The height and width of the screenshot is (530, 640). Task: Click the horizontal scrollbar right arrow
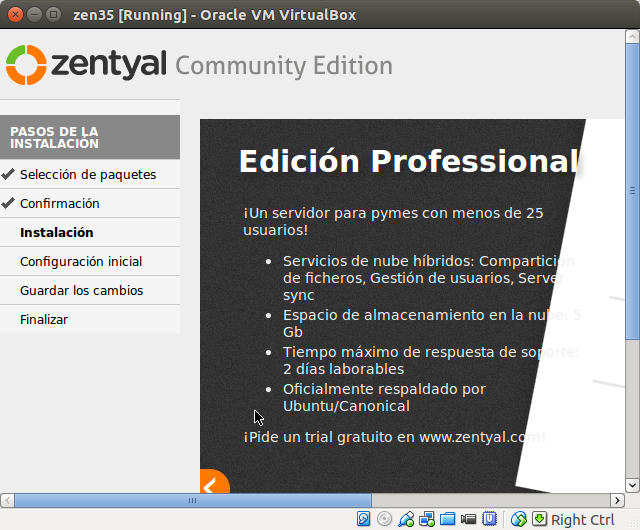click(617, 500)
